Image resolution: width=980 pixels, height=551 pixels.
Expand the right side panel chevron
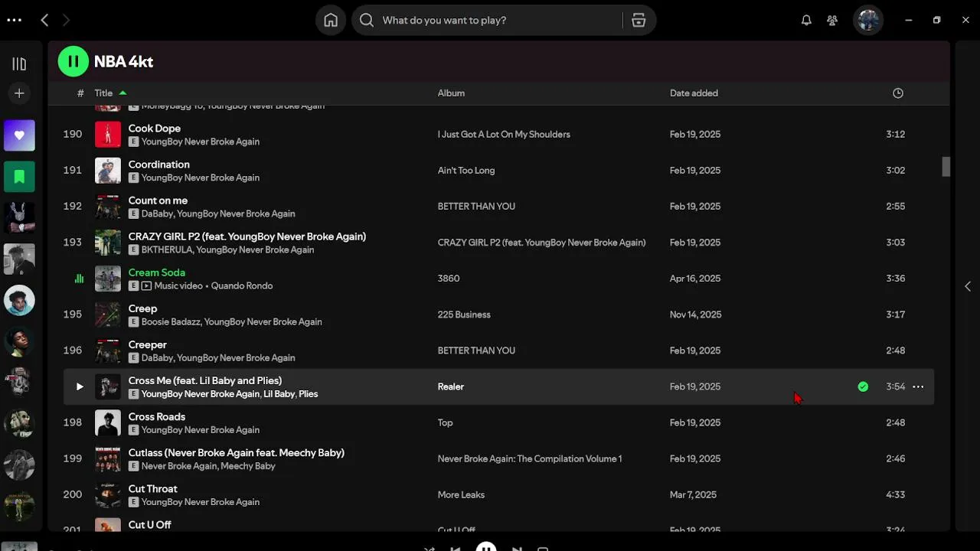point(968,286)
